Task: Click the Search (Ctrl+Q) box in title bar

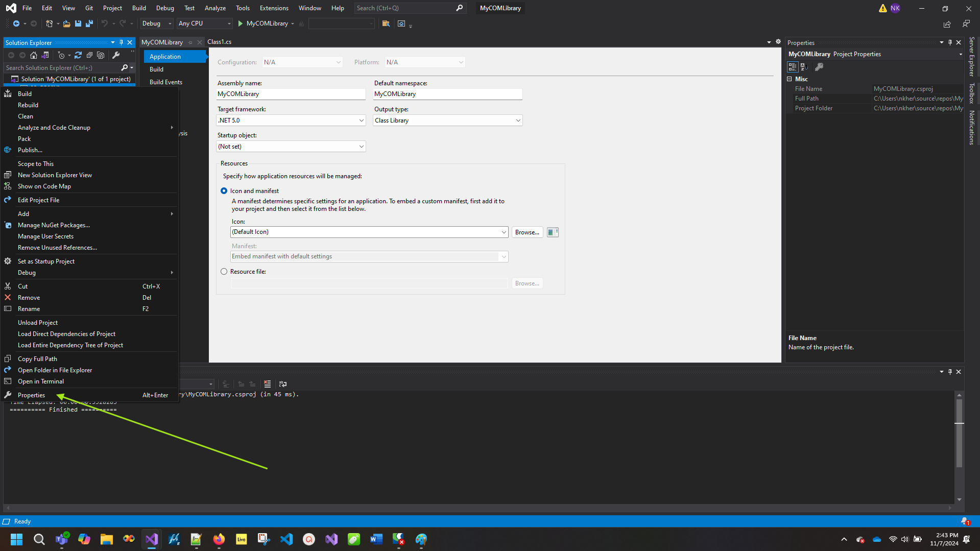Action: (x=410, y=8)
